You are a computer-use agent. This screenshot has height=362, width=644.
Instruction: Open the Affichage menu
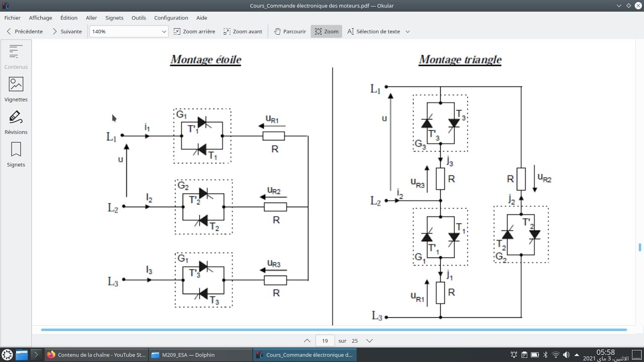(40, 18)
